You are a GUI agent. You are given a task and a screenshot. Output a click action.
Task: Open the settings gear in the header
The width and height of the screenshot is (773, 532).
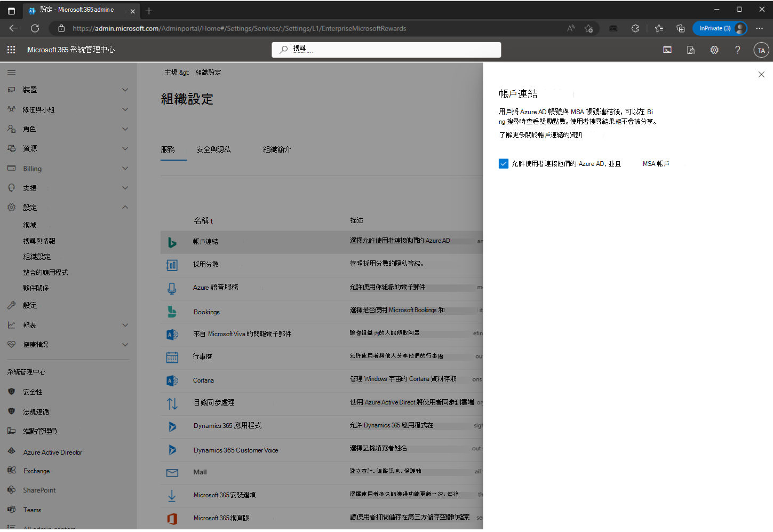click(x=714, y=50)
